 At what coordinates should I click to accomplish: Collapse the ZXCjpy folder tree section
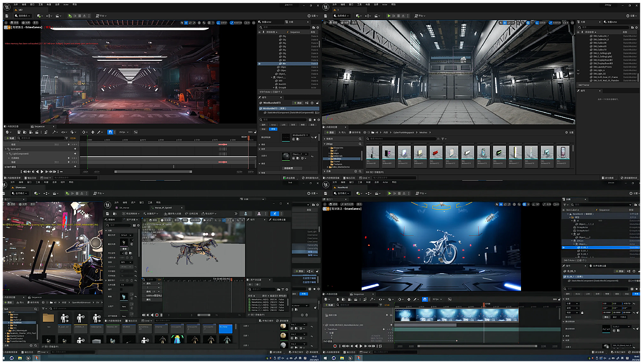(x=325, y=144)
